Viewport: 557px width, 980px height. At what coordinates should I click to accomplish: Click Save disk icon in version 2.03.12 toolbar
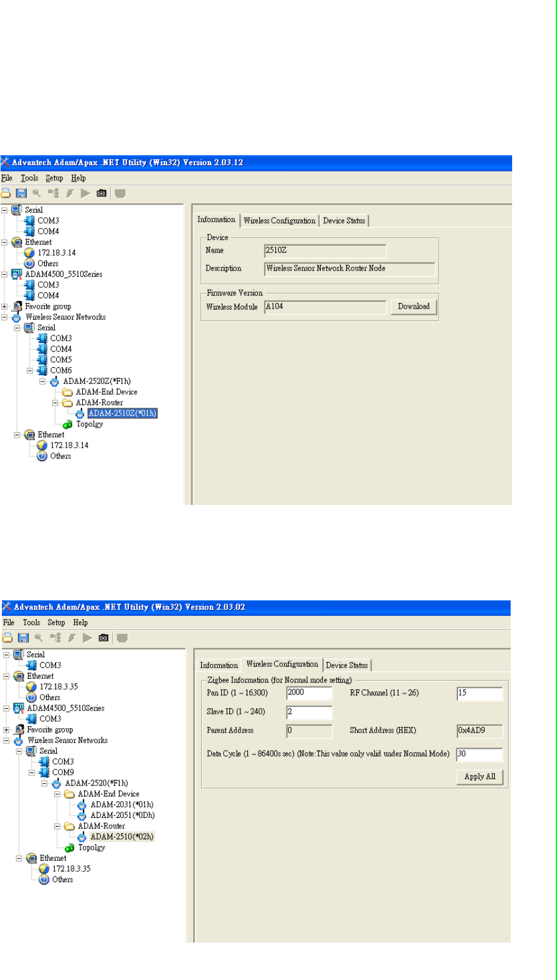click(x=21, y=193)
